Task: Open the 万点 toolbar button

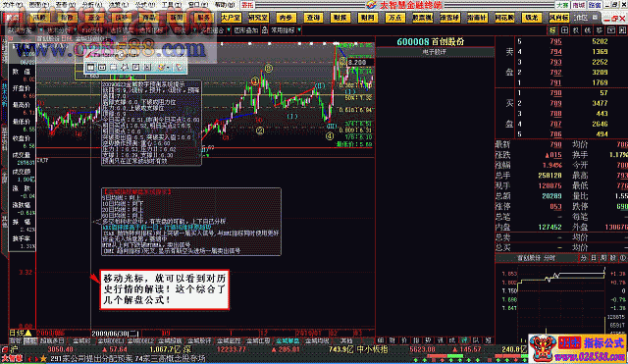Action: tap(394, 18)
